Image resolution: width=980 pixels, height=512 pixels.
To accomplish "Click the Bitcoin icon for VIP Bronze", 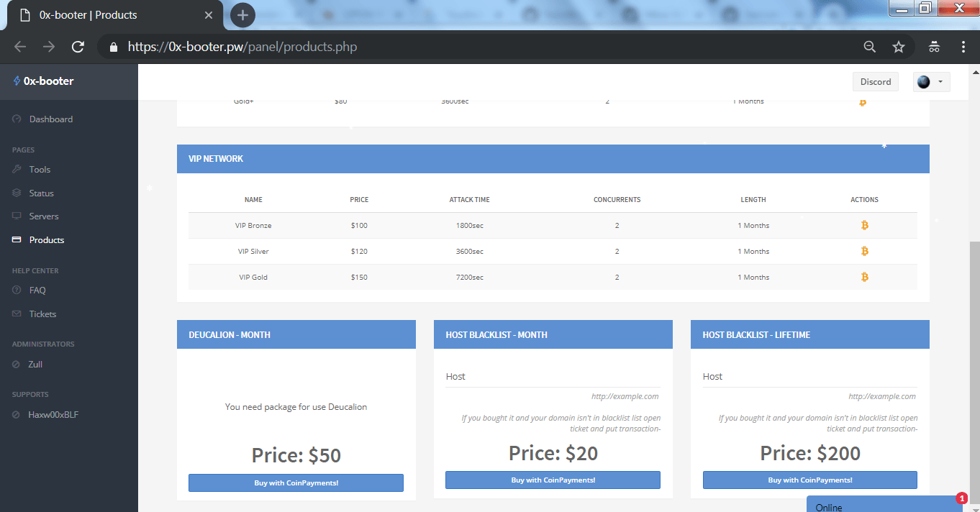I will point(864,226).
